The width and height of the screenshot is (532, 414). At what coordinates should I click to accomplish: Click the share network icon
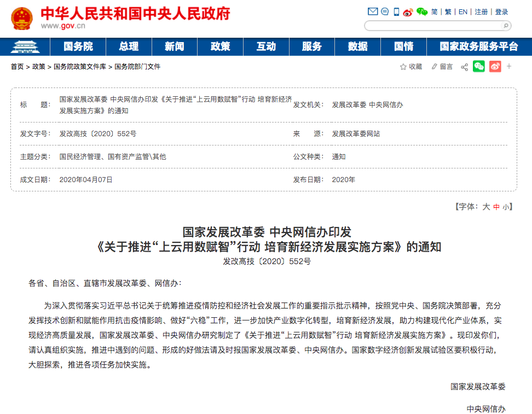click(464, 67)
